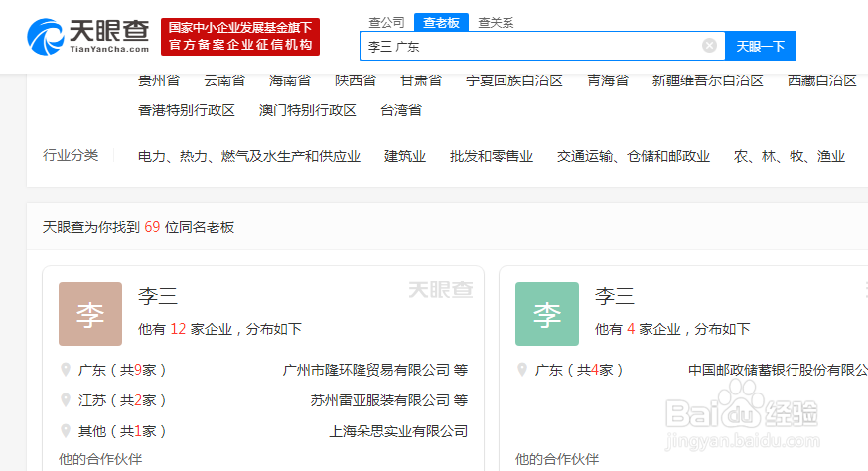Select industry 电力、热力、燃气及水生产和供应业
Screen dimensions: 868x471
(x=249, y=156)
